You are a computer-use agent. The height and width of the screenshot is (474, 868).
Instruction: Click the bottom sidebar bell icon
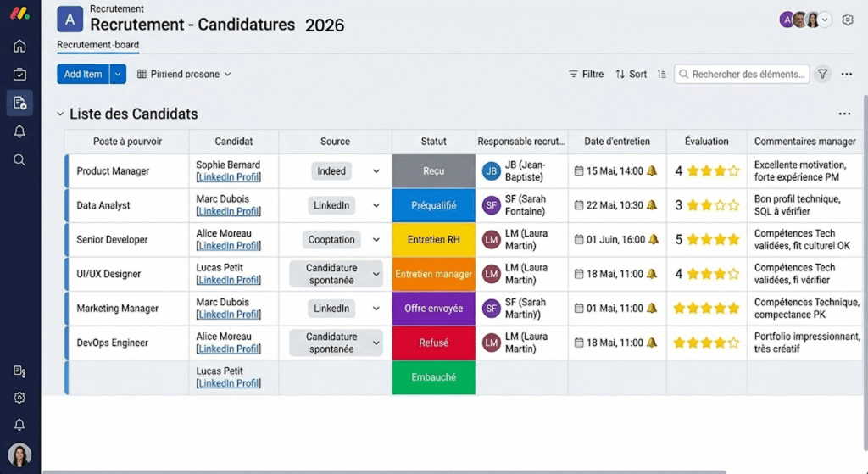click(19, 425)
